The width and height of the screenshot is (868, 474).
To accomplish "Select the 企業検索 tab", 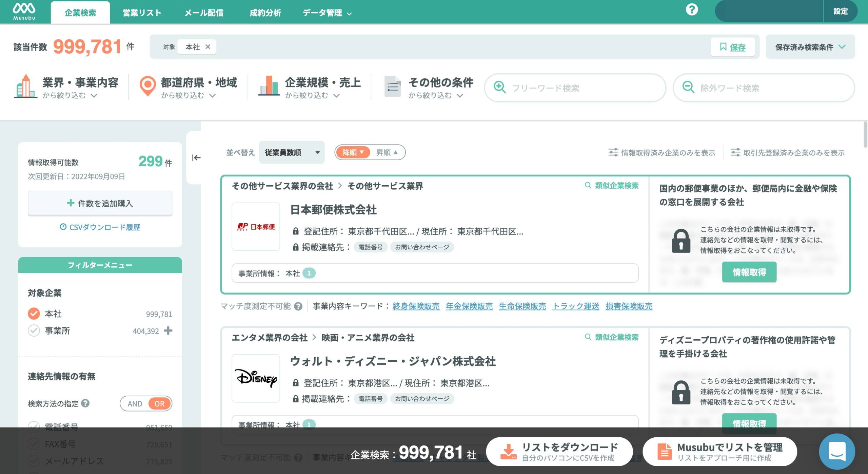I will click(80, 13).
